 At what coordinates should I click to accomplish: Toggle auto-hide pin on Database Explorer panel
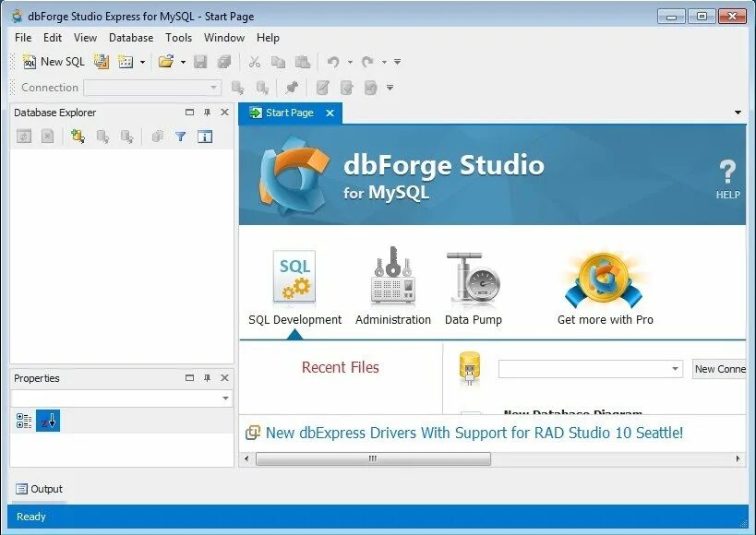(x=207, y=112)
